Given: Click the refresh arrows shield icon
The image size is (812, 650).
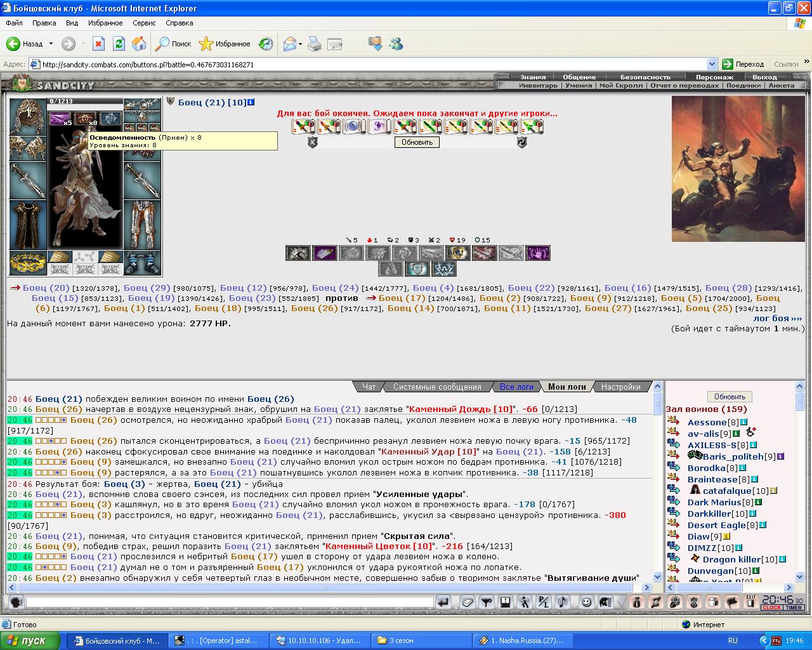Looking at the screenshot, I should (x=521, y=143).
